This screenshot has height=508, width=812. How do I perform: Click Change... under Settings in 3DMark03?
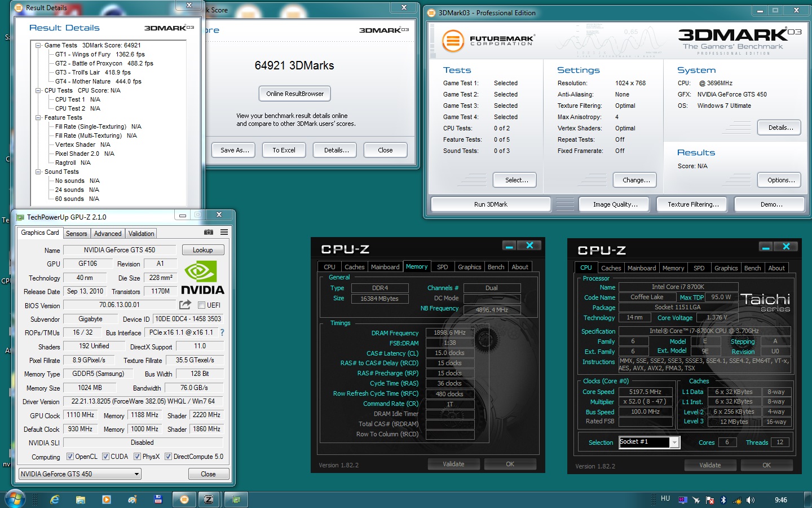[636, 180]
